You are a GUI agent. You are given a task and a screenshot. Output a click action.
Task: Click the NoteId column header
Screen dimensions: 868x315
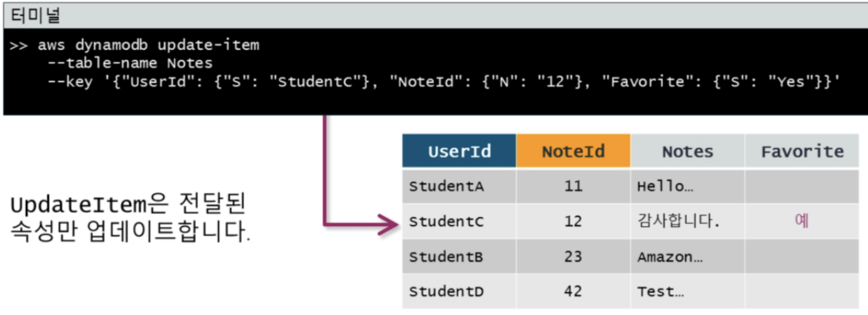coord(573,151)
